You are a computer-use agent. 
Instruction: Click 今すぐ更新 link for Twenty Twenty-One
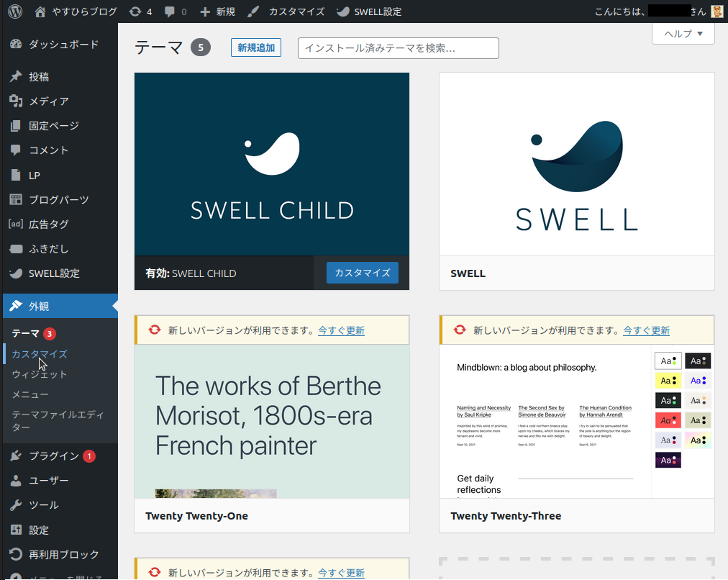pyautogui.click(x=341, y=330)
